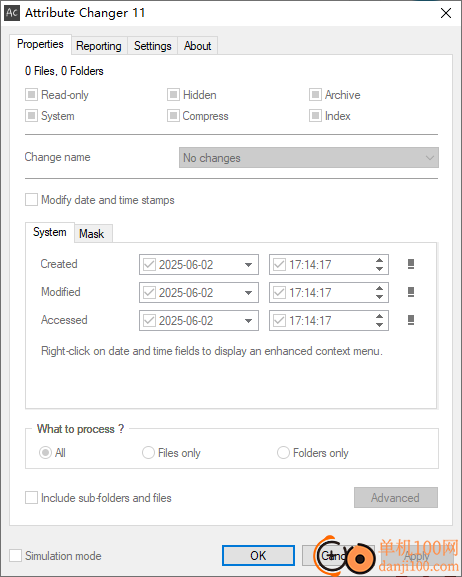462x577 pixels.
Task: Click the Attribute Changer app icon
Action: click(x=12, y=13)
